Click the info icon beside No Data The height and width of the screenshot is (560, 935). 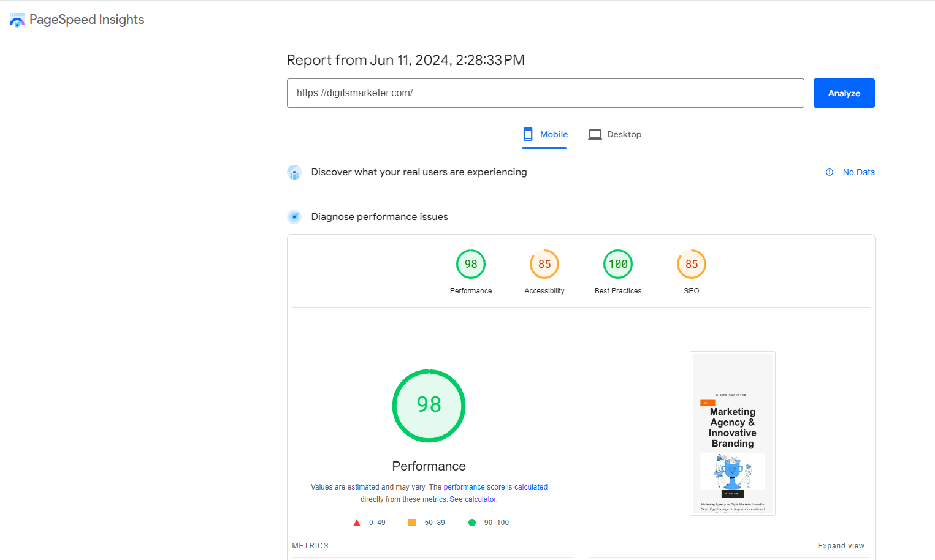pos(830,172)
